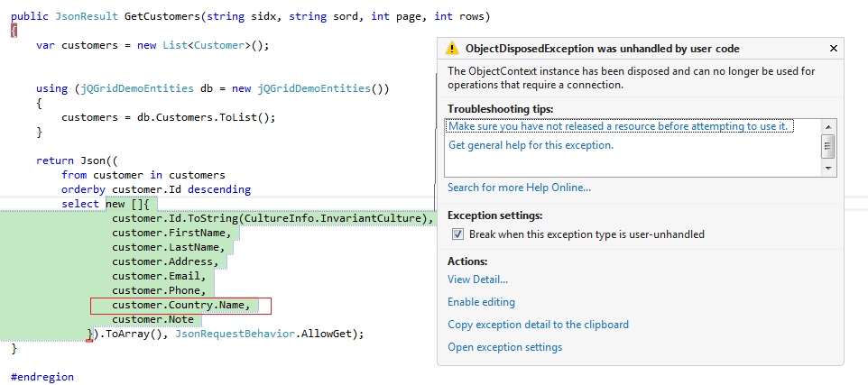The image size is (868, 385).
Task: Click 'Search for more Help Online...'
Action: [x=519, y=188]
